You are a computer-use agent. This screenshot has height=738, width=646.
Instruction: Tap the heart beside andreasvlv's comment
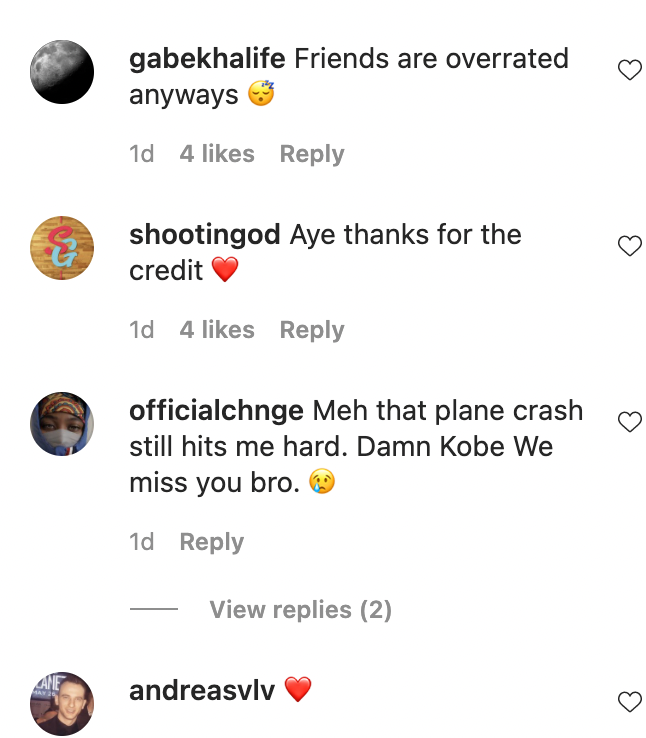(629, 702)
